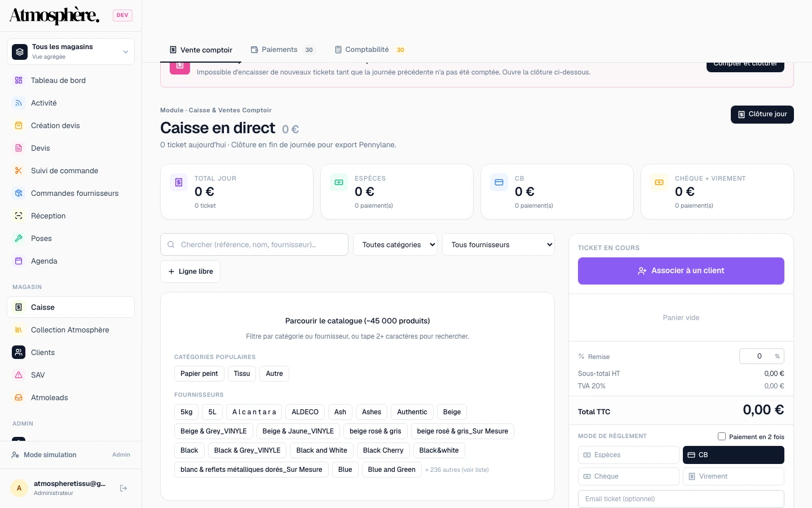
Task: Click the Collection Atmosphère icon
Action: (19, 330)
